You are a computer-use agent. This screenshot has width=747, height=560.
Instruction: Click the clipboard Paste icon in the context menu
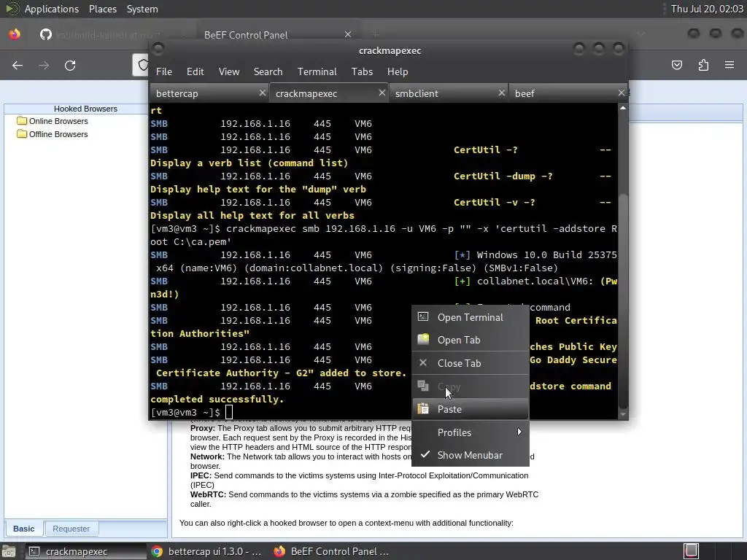[x=423, y=408]
